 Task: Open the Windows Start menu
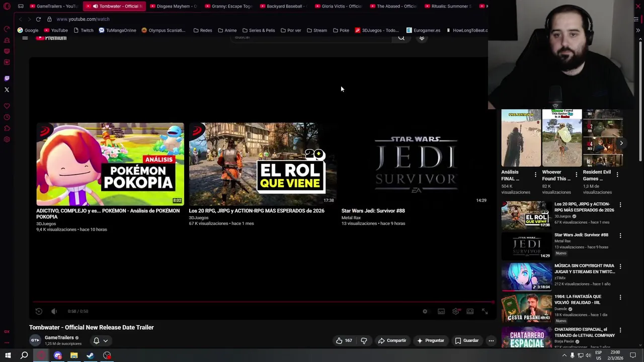[8, 355]
